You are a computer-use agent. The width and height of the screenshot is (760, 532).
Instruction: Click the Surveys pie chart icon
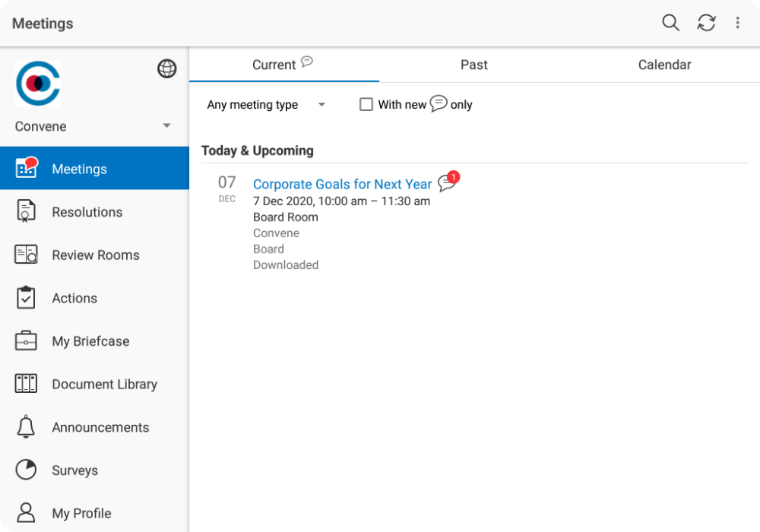click(26, 470)
